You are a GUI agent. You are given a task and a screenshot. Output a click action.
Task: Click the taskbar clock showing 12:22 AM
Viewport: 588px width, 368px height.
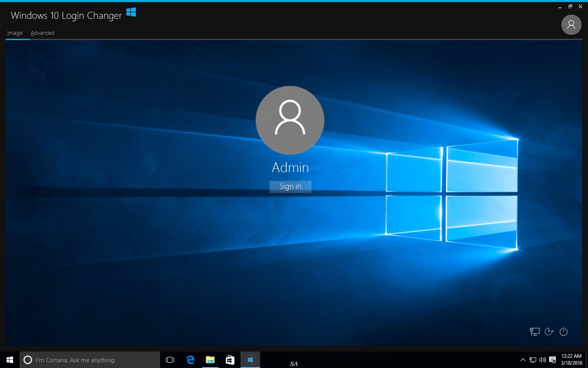(x=571, y=359)
